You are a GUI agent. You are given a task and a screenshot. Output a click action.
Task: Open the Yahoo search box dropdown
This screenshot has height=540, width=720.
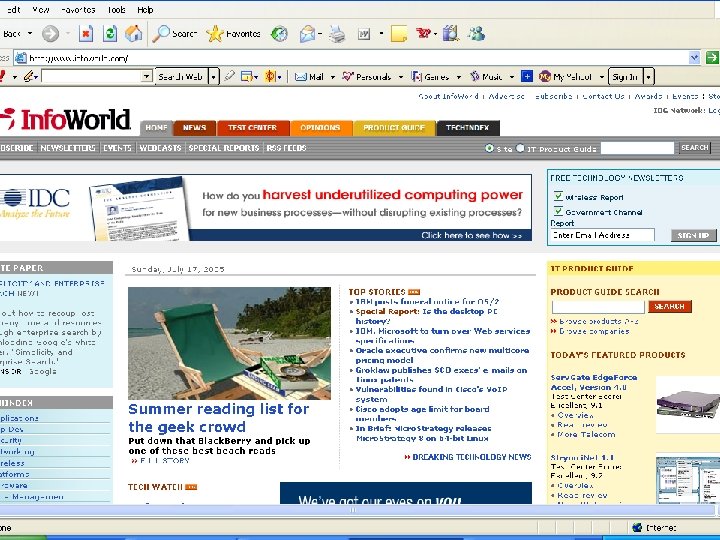pyautogui.click(x=146, y=76)
